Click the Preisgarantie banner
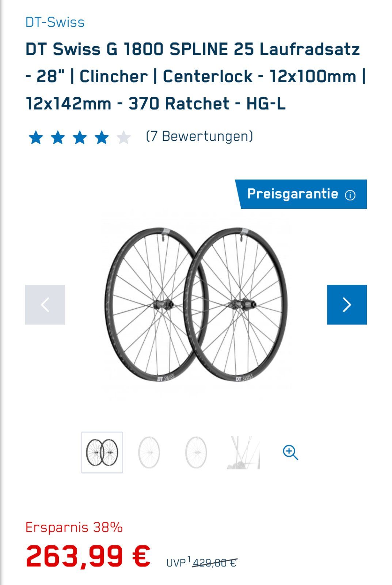 301,194
